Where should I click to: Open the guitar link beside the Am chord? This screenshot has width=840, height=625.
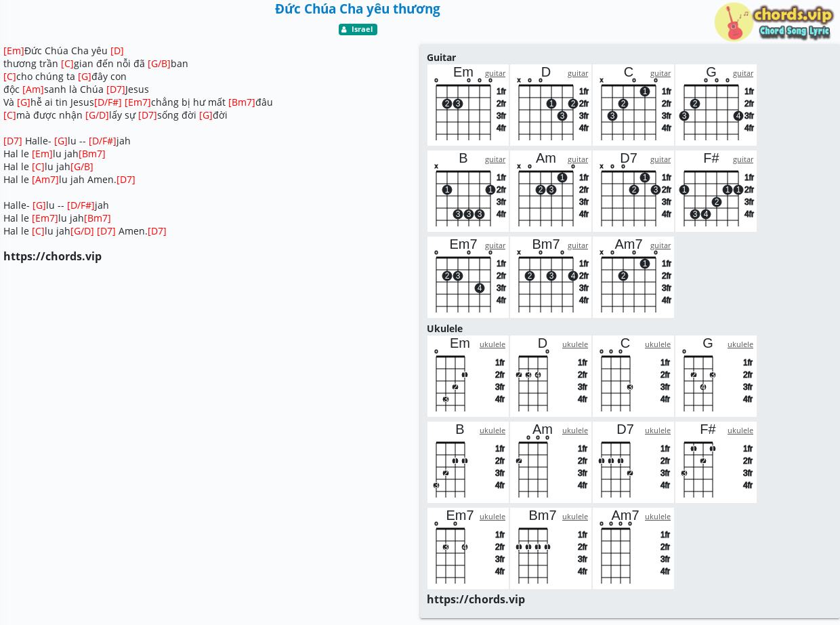[x=578, y=159]
